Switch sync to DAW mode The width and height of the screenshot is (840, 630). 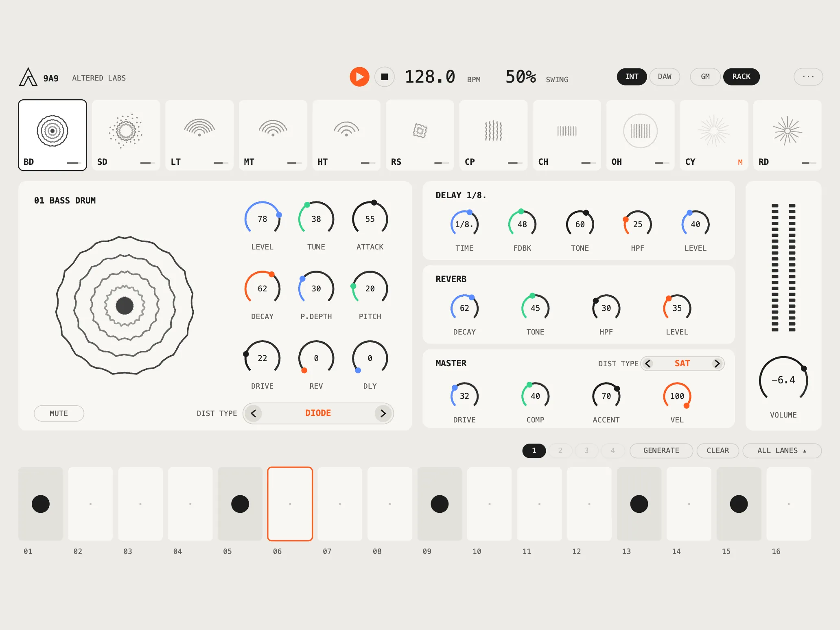click(665, 77)
